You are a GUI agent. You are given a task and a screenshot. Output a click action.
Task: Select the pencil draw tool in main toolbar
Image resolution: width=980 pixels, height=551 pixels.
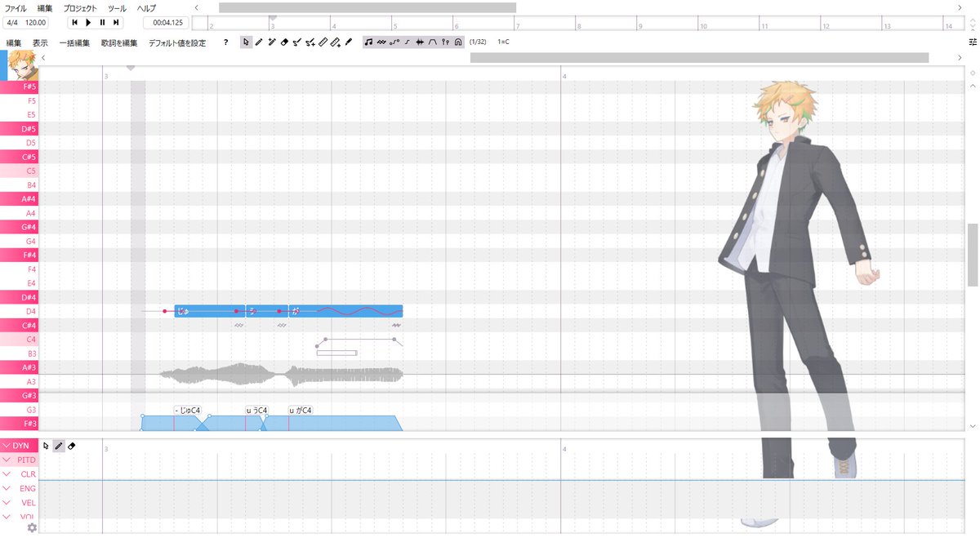click(x=259, y=42)
